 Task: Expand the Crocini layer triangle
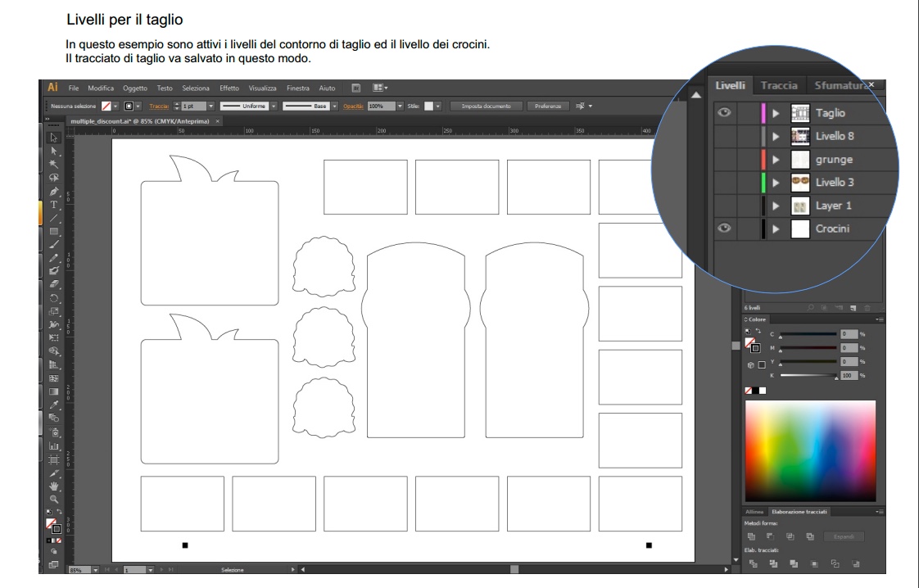point(776,228)
